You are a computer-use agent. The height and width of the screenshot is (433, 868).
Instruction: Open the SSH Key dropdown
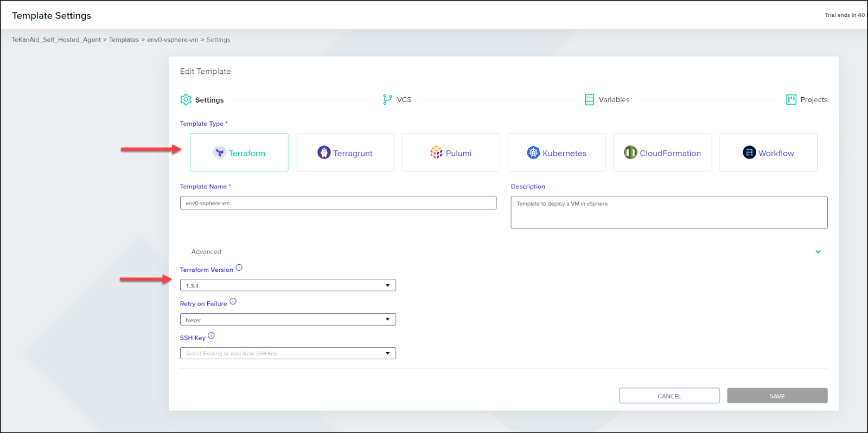tap(288, 353)
